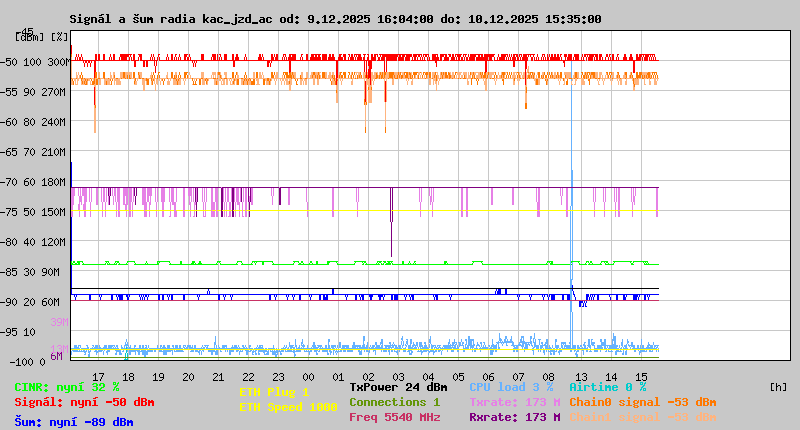
Task: Click the Airtime 0 % legend label
Action: click(607, 387)
